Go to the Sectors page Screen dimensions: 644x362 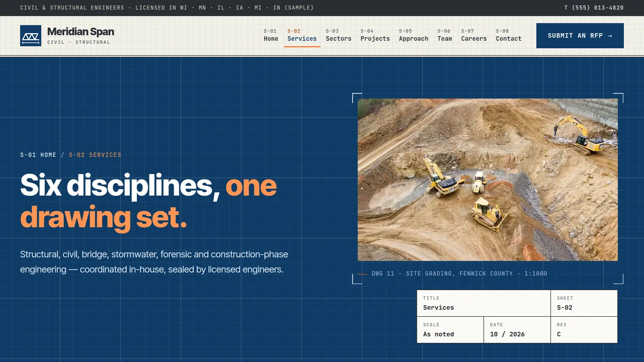pos(339,35)
